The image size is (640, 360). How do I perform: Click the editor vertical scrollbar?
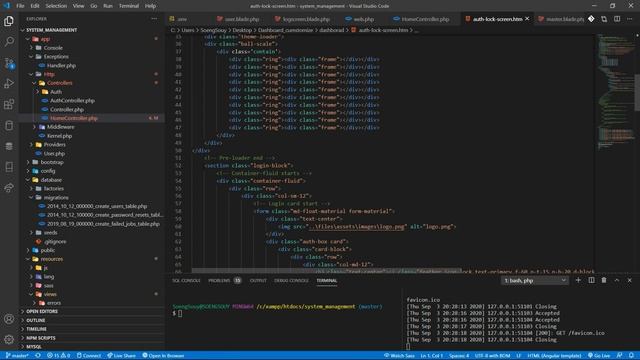[637, 92]
